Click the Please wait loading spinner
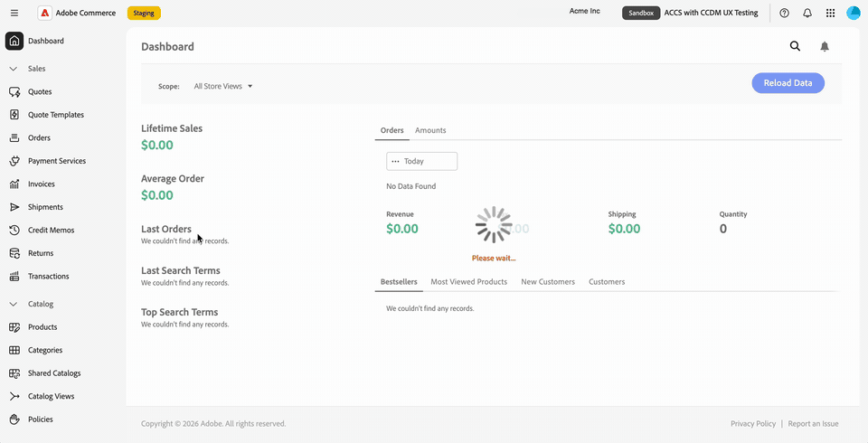Screen dimensions: 868x443 click(x=494, y=225)
